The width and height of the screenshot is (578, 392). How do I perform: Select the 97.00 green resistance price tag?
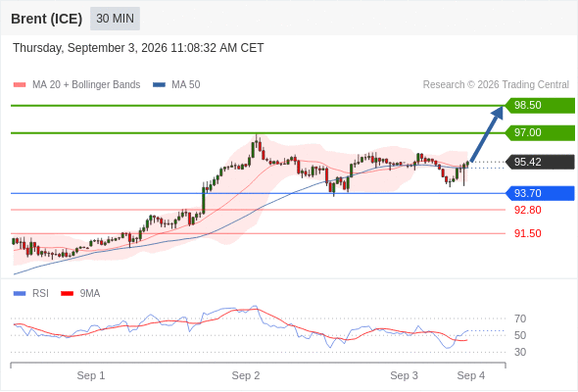tap(540, 132)
